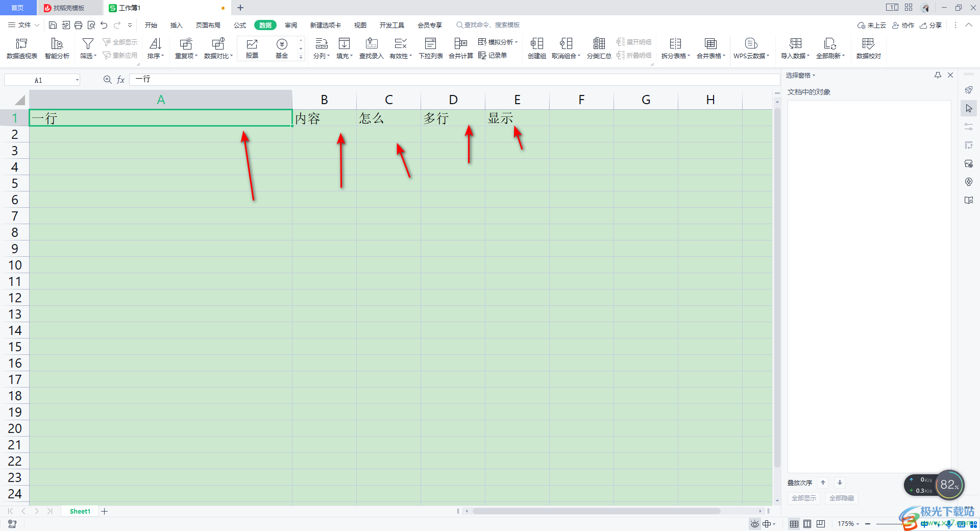
Task: Switch to normal view in status bar
Action: (794, 524)
